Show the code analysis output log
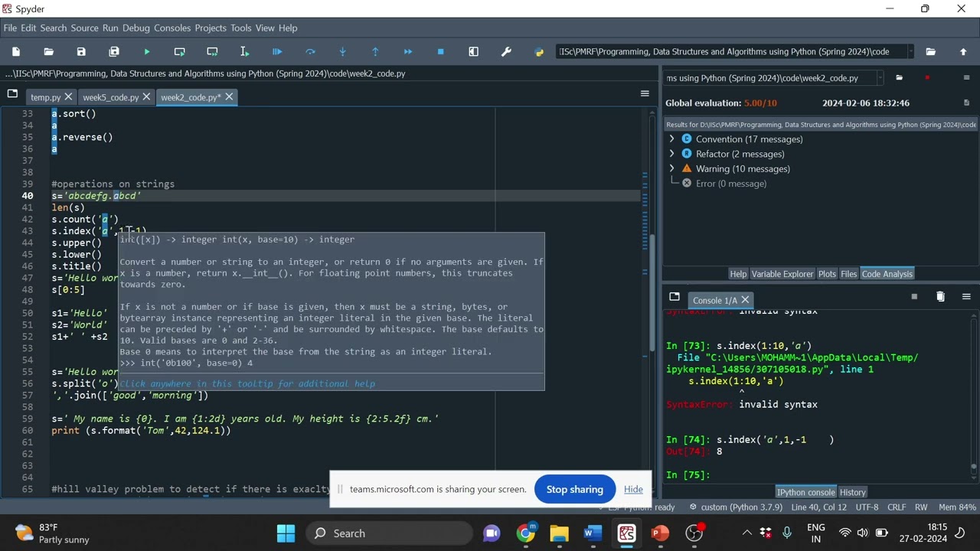The image size is (980, 551). [x=966, y=103]
